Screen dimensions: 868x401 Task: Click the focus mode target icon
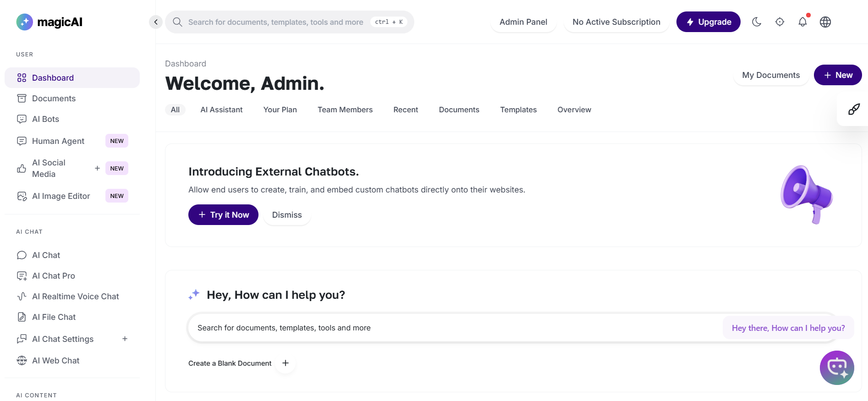pos(780,22)
